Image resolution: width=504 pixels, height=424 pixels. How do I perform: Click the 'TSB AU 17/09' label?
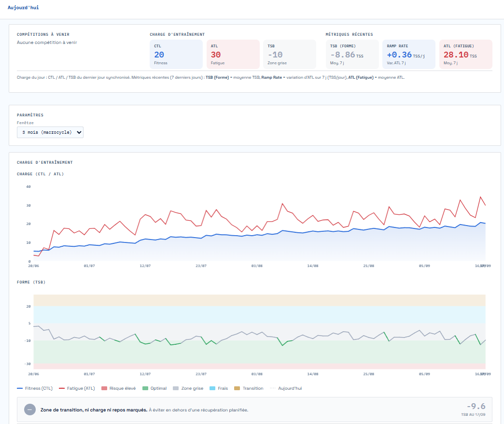(x=473, y=415)
